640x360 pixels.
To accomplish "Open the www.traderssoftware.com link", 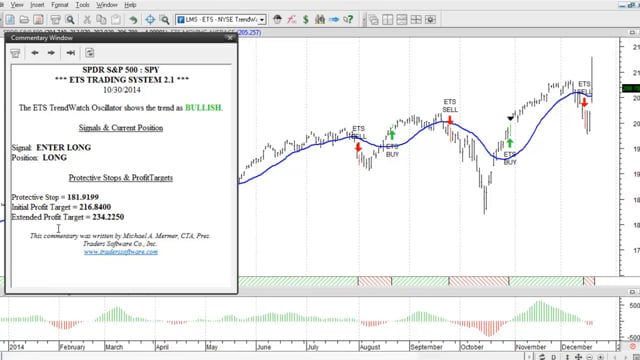I will 121,252.
